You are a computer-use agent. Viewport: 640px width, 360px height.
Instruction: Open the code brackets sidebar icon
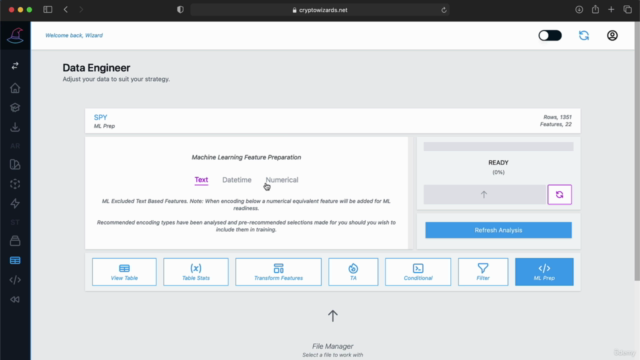(x=15, y=280)
